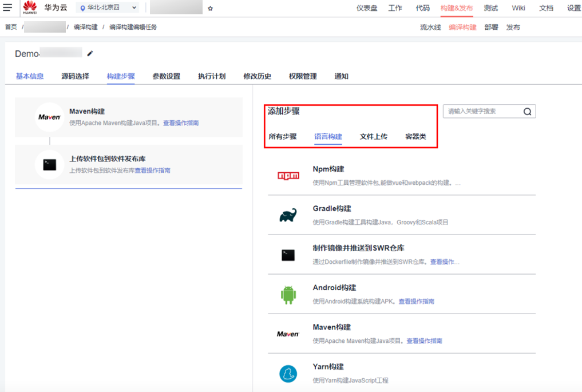Open 查看操作指南 link in Maven构建 list item
582x392 pixels.
point(424,340)
